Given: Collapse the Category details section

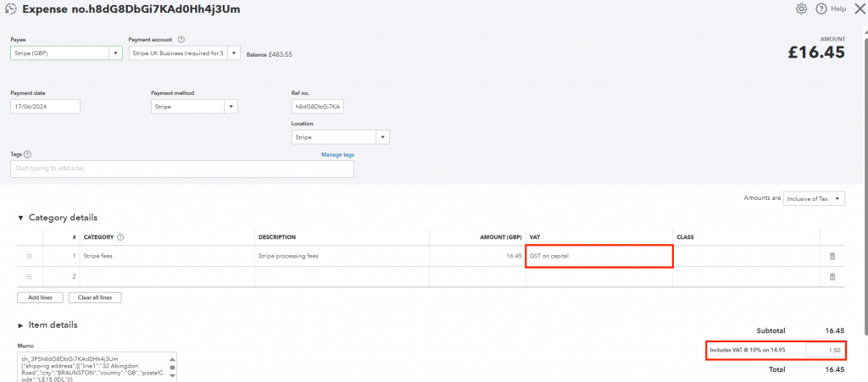Looking at the screenshot, I should pos(20,218).
